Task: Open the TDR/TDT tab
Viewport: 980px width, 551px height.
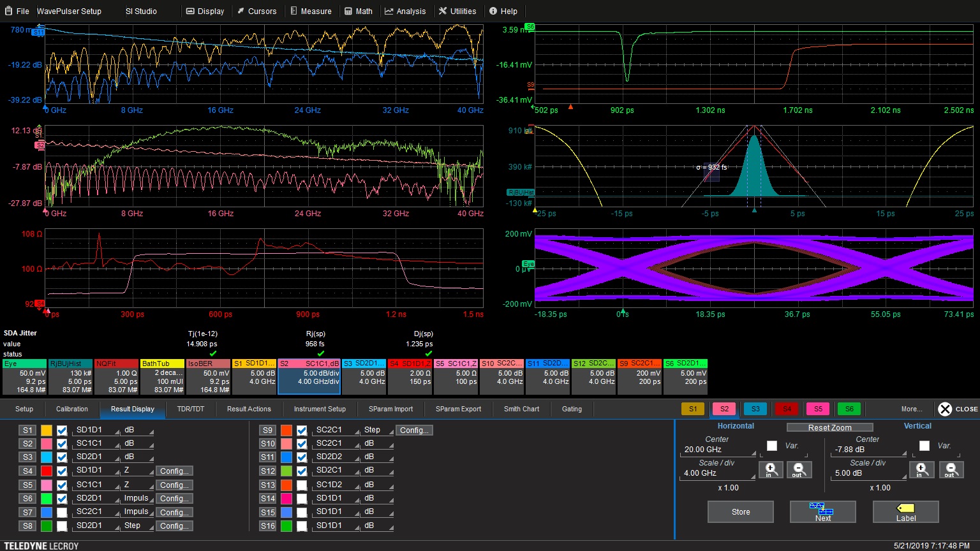Action: click(191, 409)
